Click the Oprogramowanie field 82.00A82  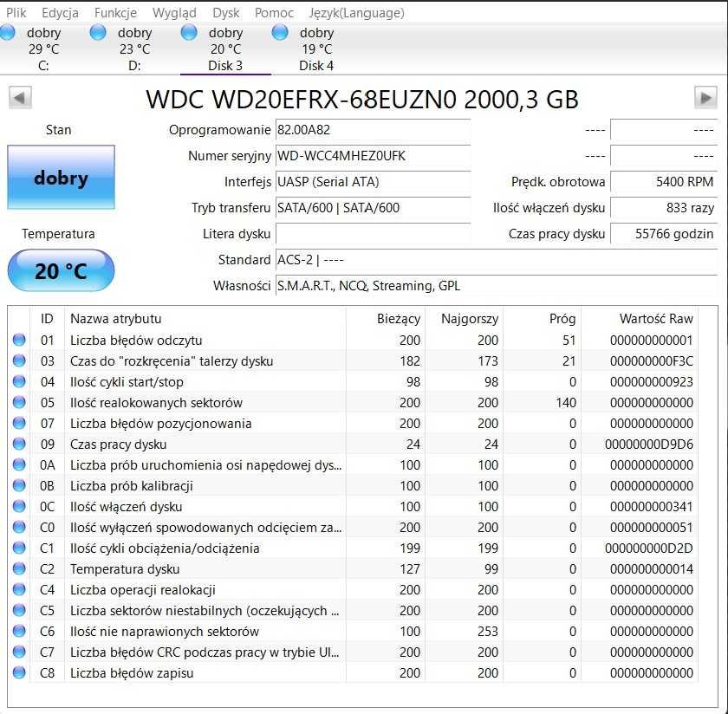pyautogui.click(x=373, y=130)
